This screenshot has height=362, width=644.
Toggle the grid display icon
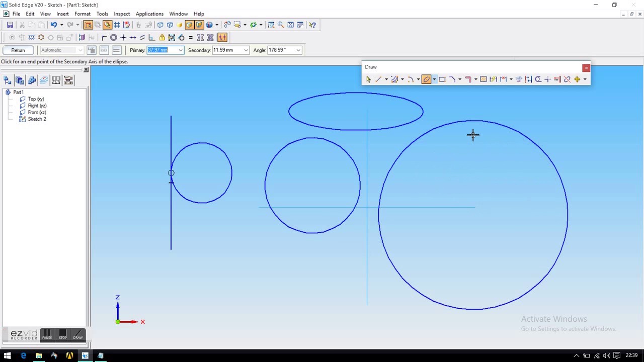(117, 25)
